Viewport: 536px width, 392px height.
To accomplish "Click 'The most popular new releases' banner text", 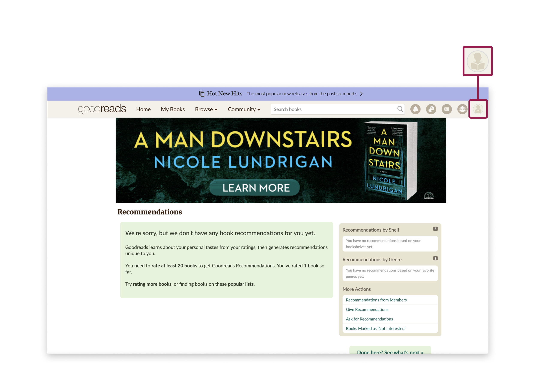I will coord(302,94).
